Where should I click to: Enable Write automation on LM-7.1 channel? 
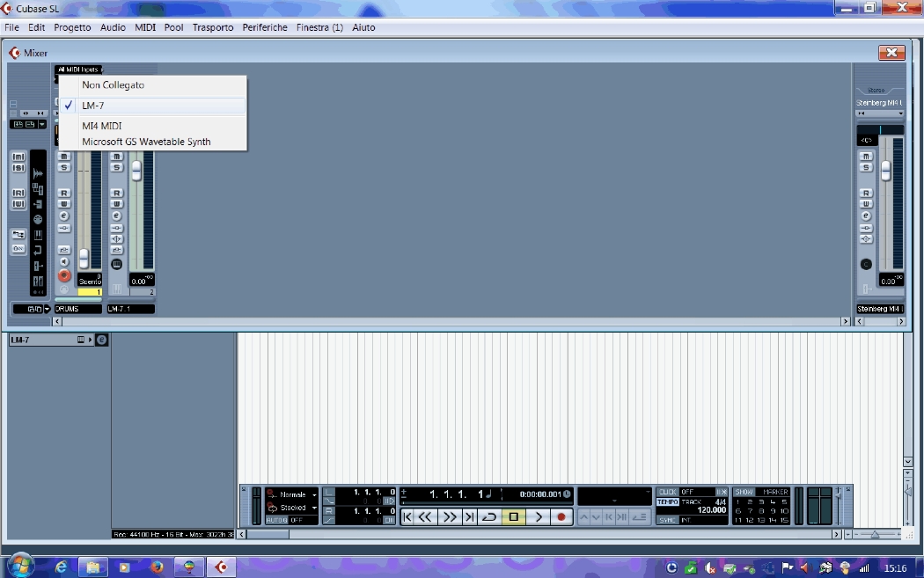pyautogui.click(x=117, y=204)
